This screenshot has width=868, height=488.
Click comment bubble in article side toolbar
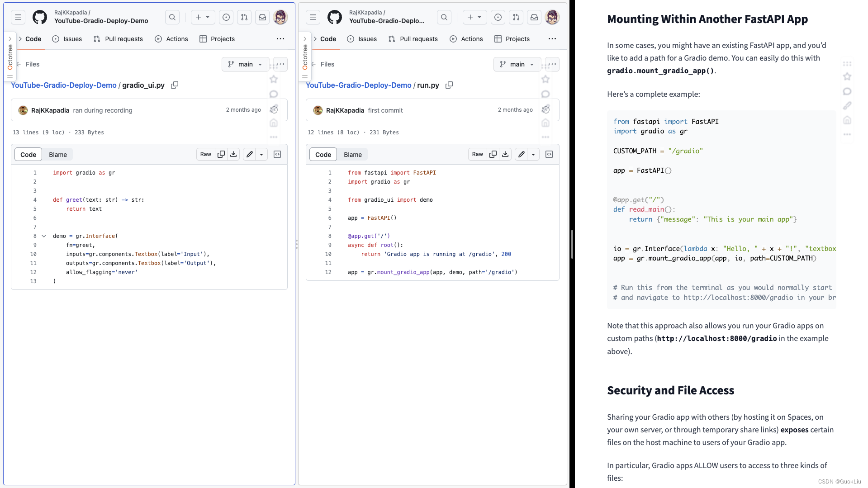[847, 91]
